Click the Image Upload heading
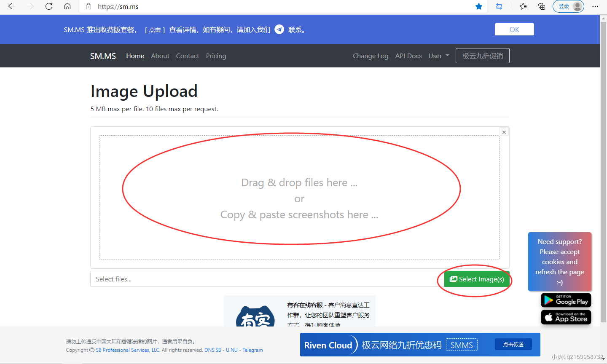The image size is (607, 364). (144, 91)
